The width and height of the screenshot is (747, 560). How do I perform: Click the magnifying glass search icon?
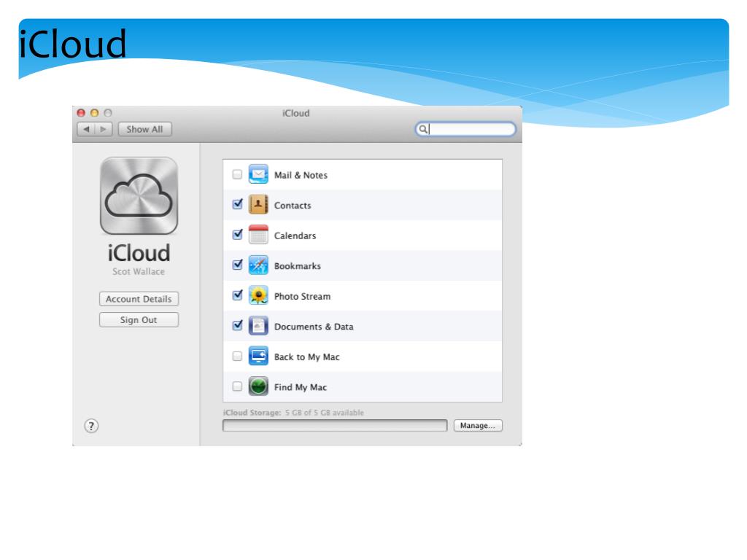pyautogui.click(x=422, y=129)
